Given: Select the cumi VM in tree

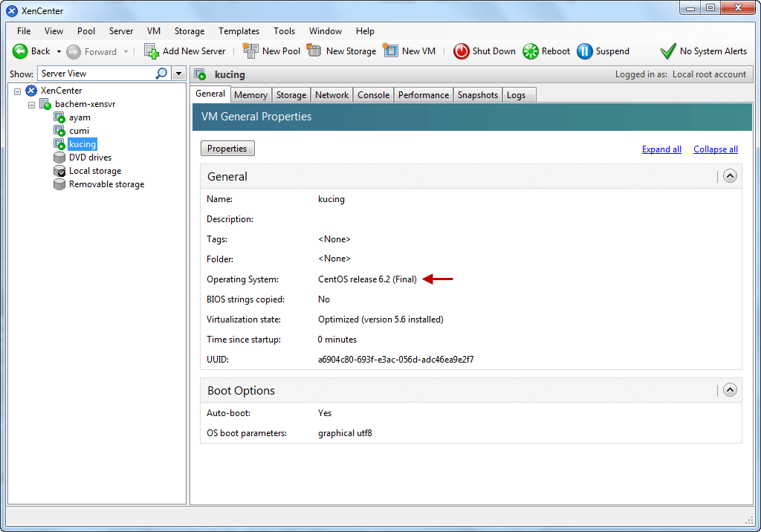Looking at the screenshot, I should 79,131.
